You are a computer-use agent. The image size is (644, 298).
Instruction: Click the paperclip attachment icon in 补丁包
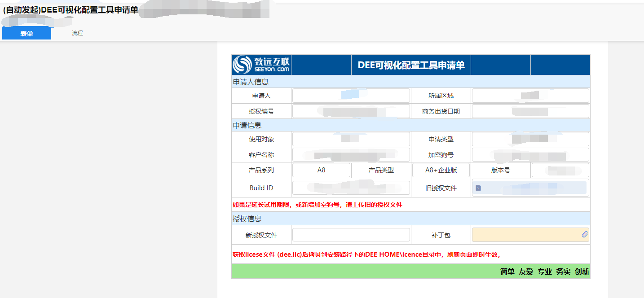584,234
